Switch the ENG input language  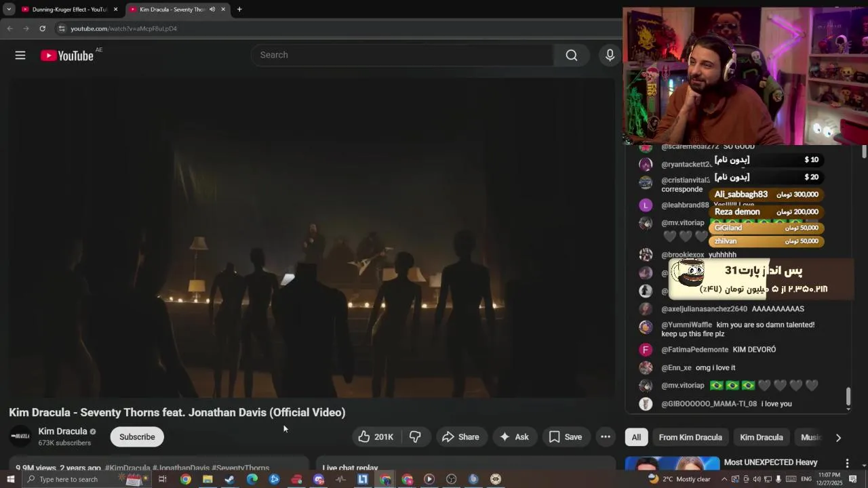click(806, 479)
